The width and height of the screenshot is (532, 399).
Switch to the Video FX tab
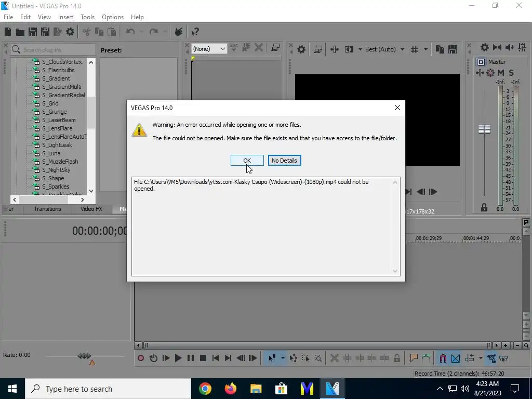pyautogui.click(x=91, y=209)
